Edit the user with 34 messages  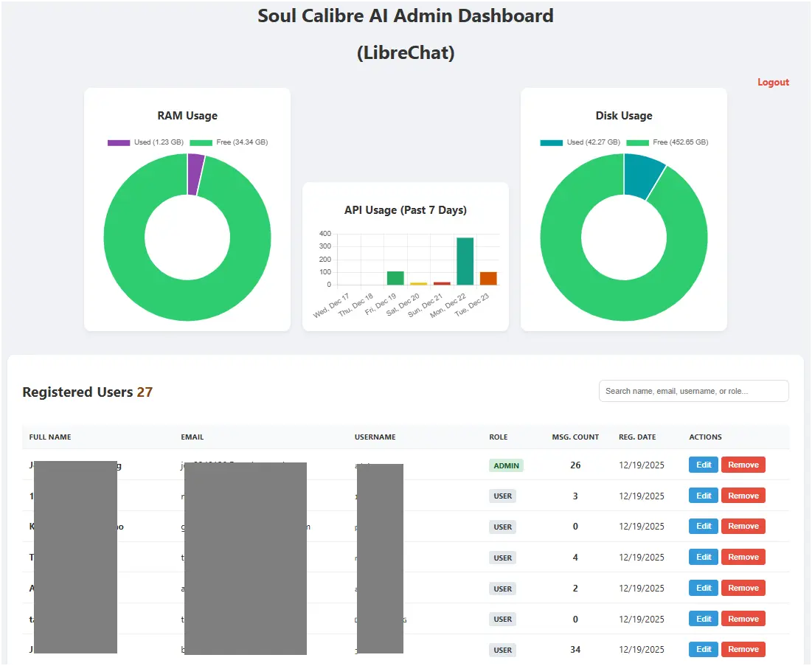[x=704, y=649]
